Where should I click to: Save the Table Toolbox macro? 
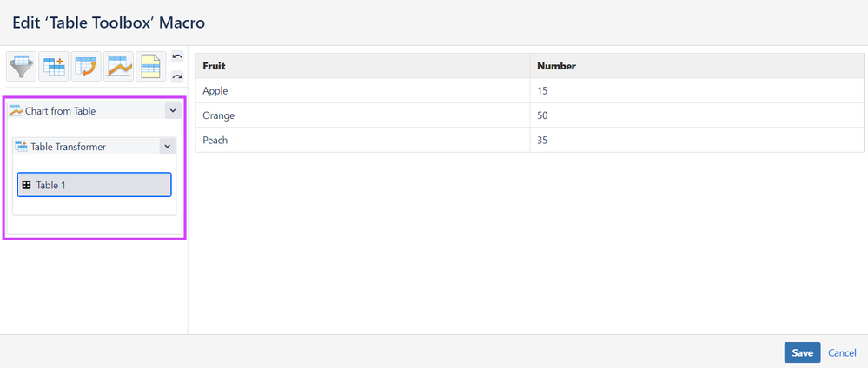802,352
